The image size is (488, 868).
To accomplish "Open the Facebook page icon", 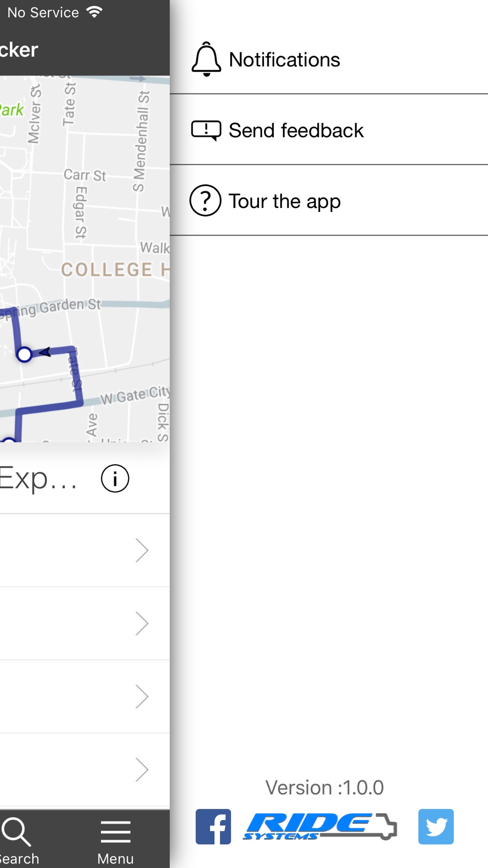I will (x=213, y=827).
